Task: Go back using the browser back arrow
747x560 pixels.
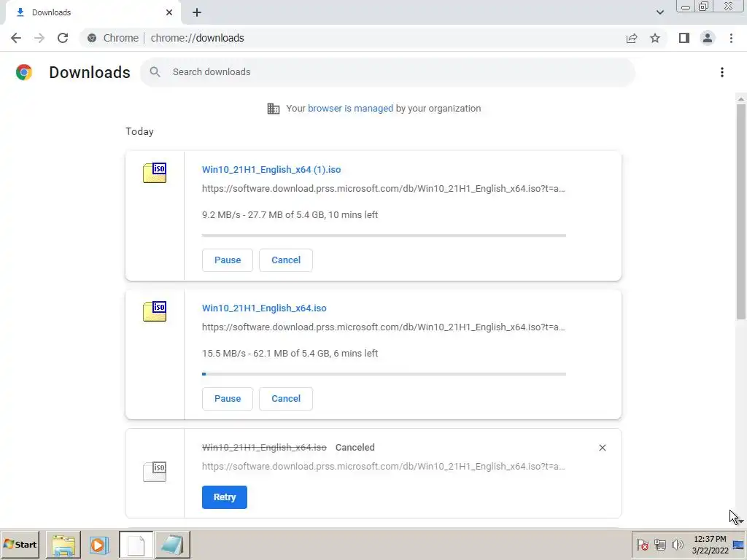Action: [16, 38]
